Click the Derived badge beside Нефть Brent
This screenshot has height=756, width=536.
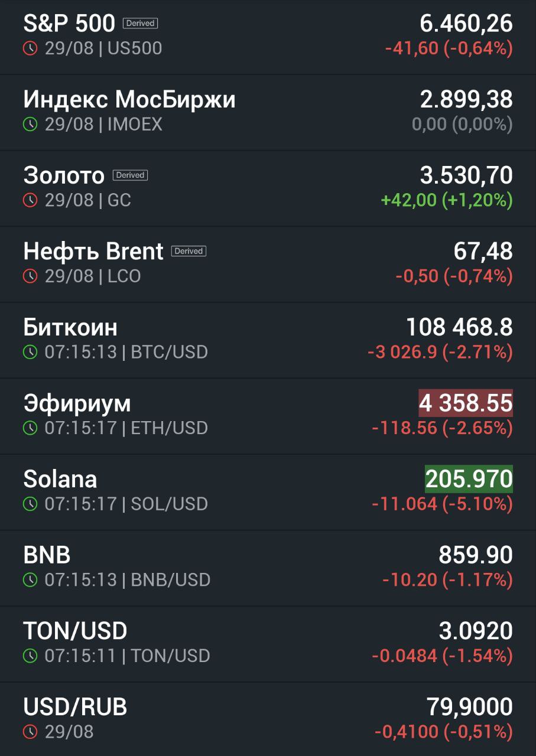coord(189,251)
